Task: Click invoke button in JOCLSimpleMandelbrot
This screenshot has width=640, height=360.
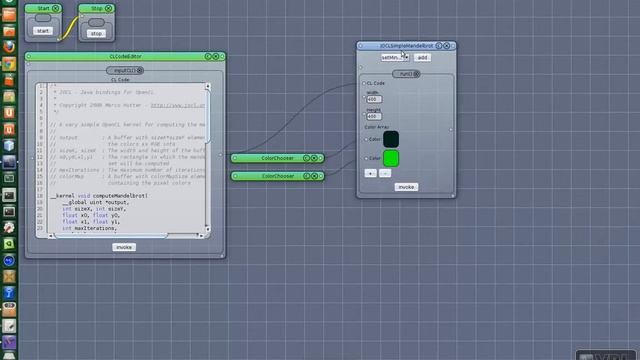Action: (406, 187)
